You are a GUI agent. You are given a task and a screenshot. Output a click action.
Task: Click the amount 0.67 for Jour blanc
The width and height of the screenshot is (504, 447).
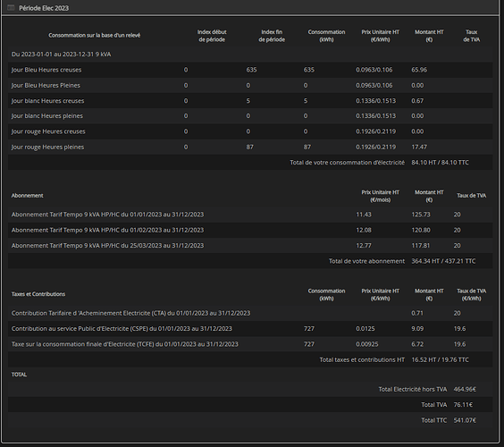417,101
